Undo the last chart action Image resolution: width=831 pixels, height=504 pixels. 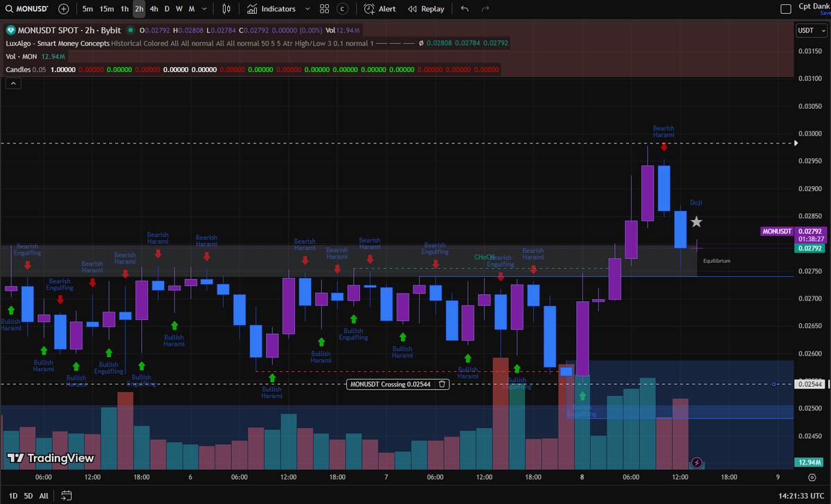465,9
